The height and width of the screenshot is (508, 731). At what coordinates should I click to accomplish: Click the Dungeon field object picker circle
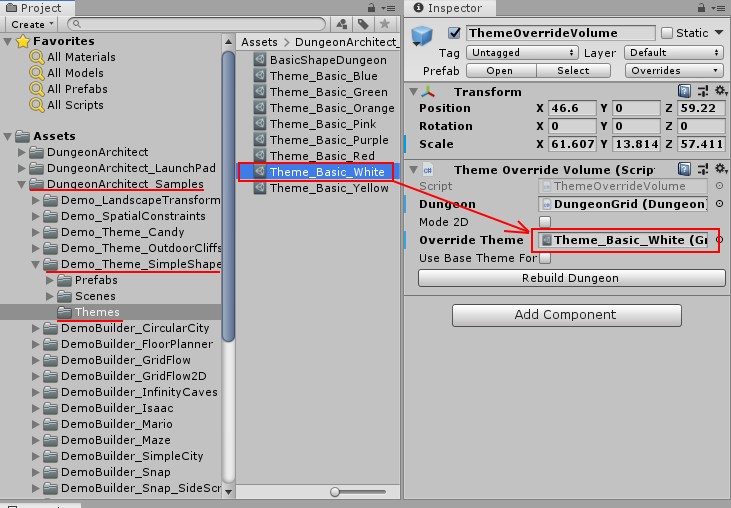click(x=718, y=204)
